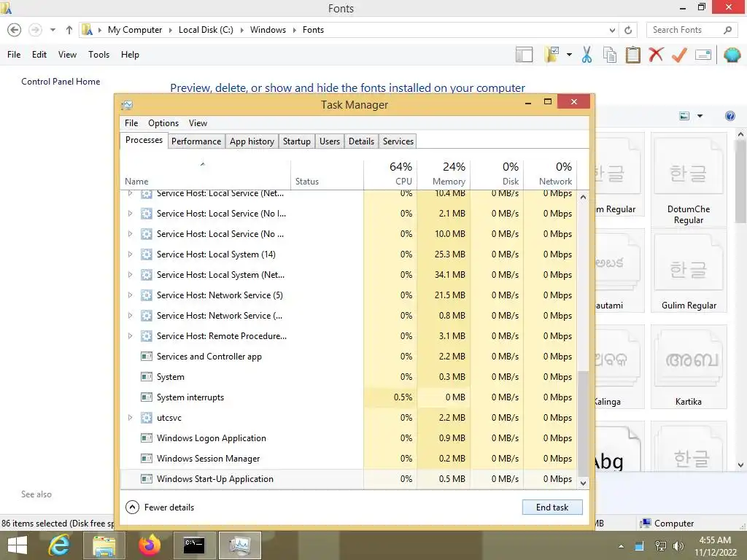Open Task Manager's File menu
This screenshot has height=560, width=747.
(131, 123)
